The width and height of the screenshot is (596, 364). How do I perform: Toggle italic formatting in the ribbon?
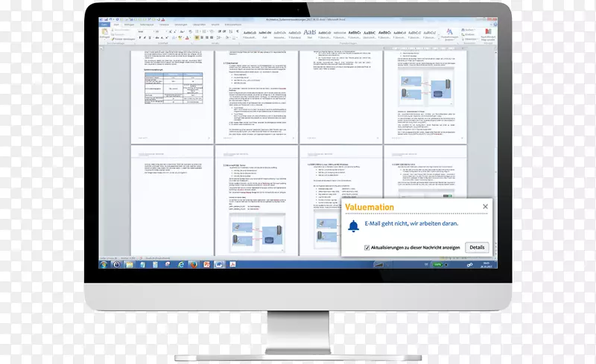[x=145, y=38]
